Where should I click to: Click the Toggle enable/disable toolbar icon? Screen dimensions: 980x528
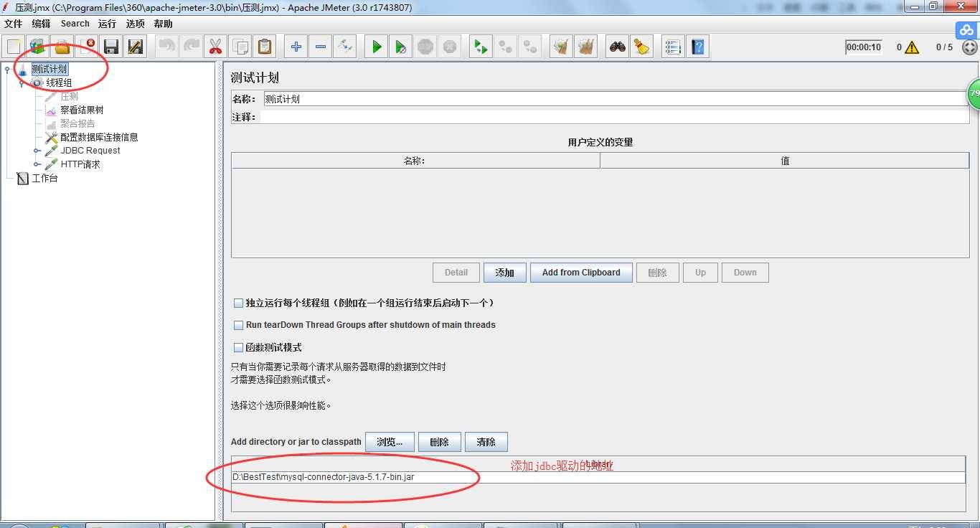click(x=345, y=47)
